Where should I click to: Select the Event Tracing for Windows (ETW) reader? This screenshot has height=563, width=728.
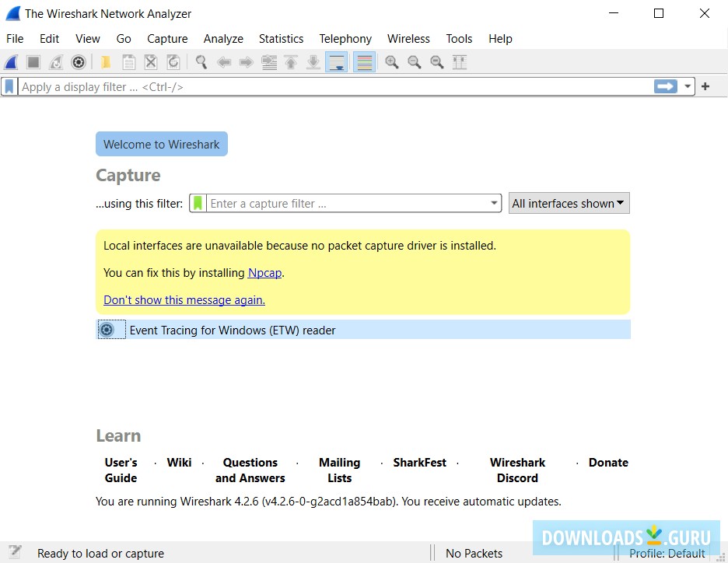pyautogui.click(x=232, y=330)
